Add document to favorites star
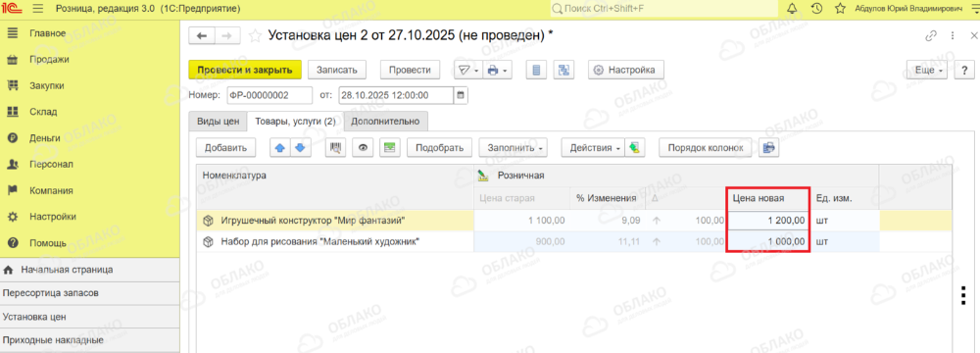 (x=255, y=36)
